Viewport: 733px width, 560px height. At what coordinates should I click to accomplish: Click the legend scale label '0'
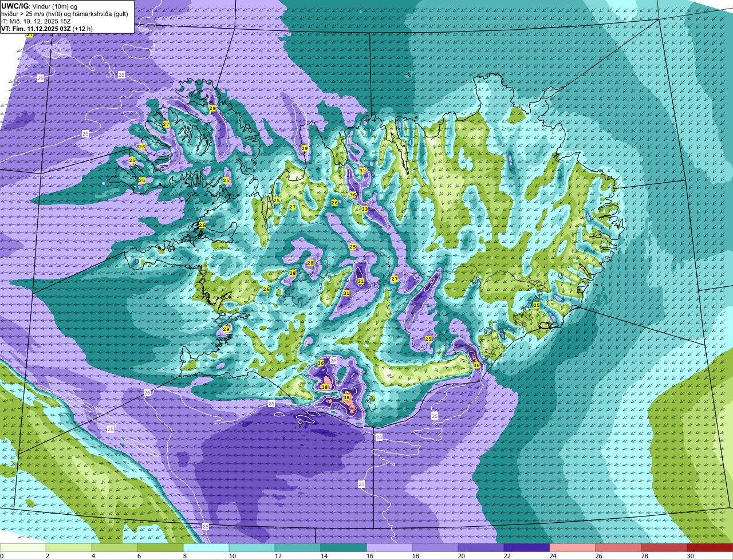pyautogui.click(x=2, y=556)
